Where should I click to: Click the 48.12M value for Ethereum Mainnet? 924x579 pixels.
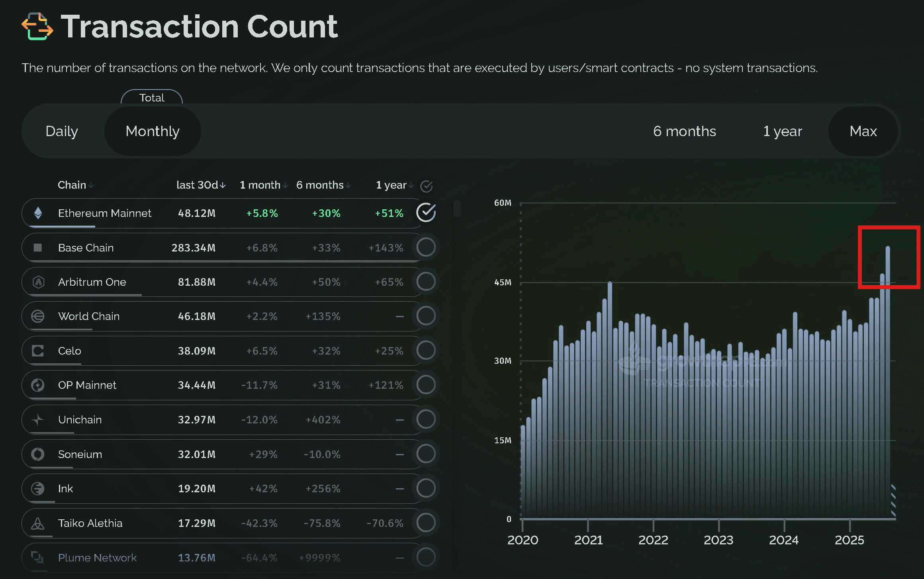pyautogui.click(x=197, y=213)
